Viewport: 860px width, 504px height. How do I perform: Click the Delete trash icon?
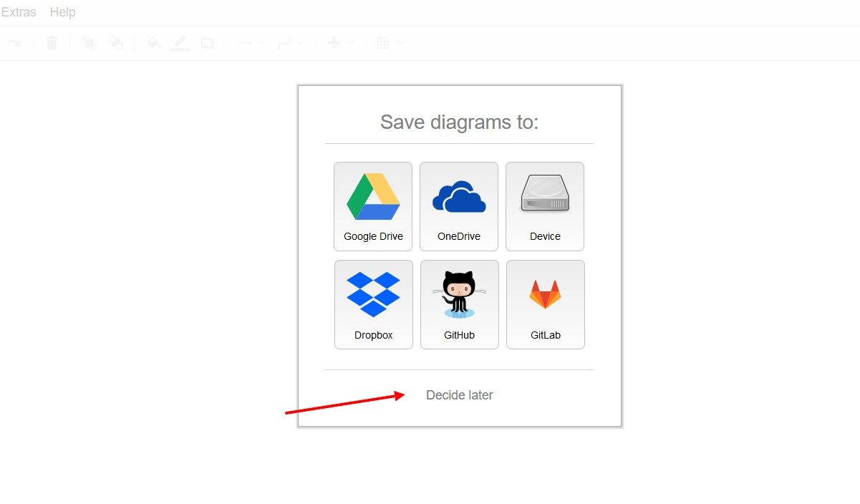52,44
